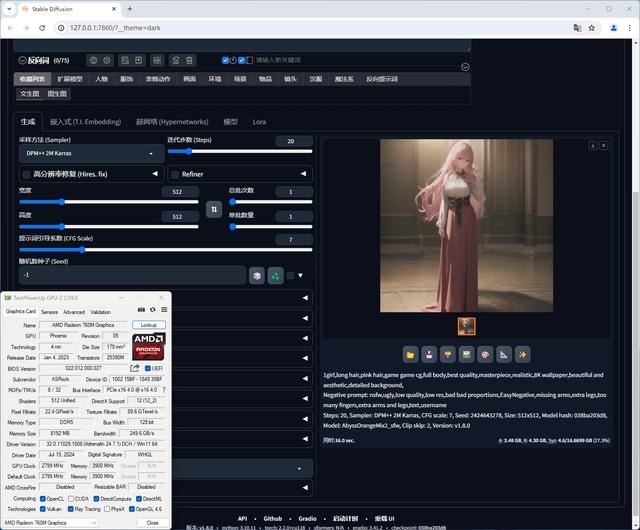The image size is (640, 530).
Task: Switch to the Lora tab
Action: (259, 122)
